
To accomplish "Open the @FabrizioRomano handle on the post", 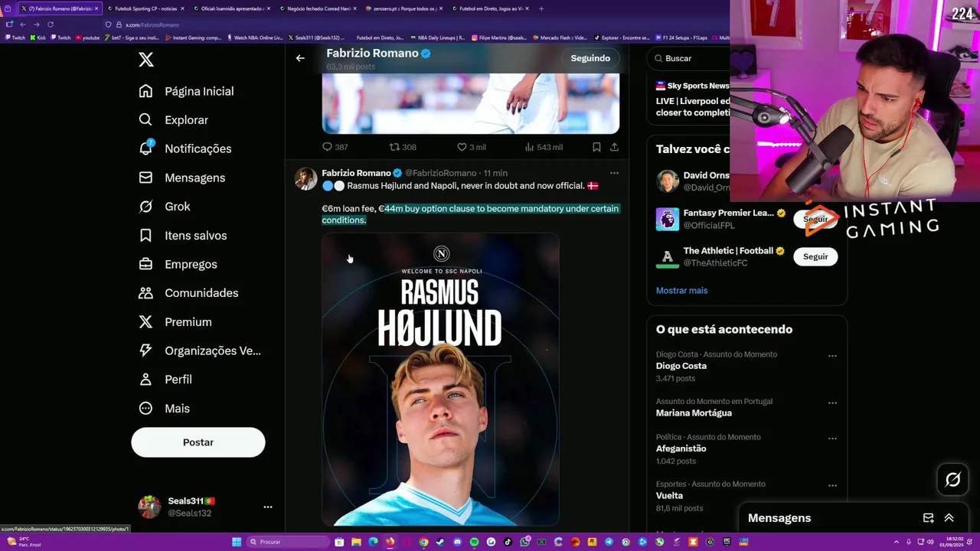I will (x=441, y=173).
